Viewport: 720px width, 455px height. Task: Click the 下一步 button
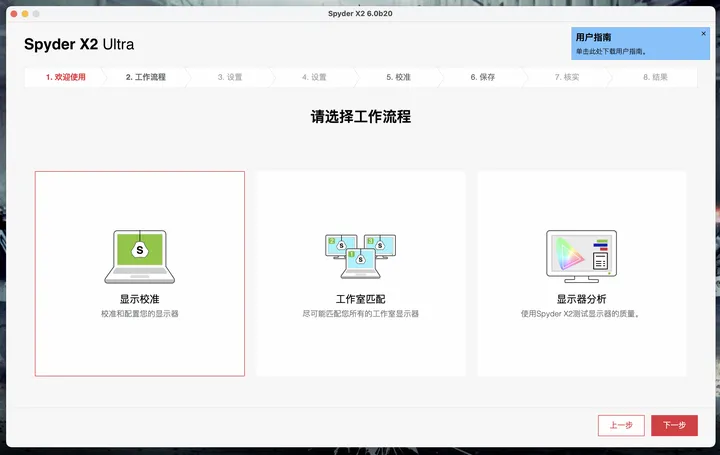point(674,425)
